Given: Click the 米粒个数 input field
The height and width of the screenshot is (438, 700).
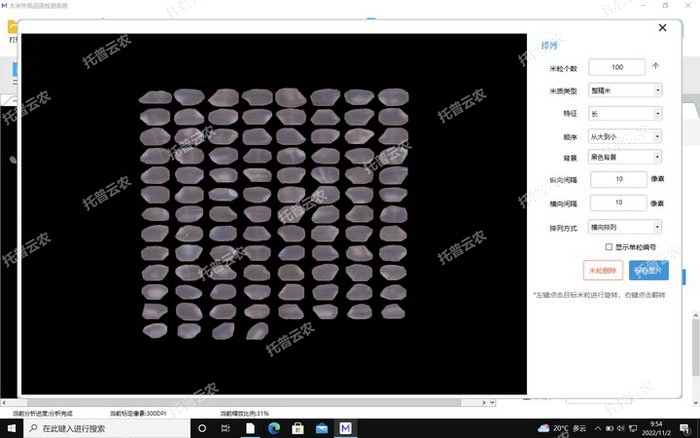Looking at the screenshot, I should pyautogui.click(x=616, y=67).
